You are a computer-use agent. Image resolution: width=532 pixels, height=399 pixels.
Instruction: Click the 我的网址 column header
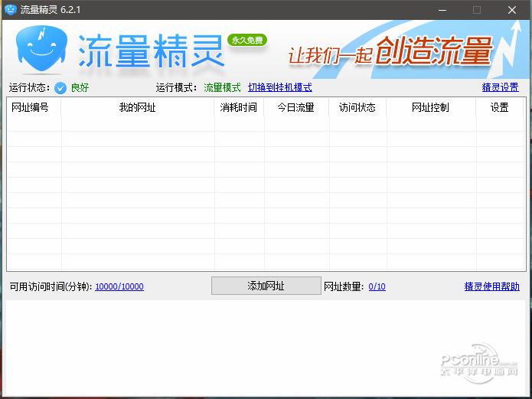138,107
